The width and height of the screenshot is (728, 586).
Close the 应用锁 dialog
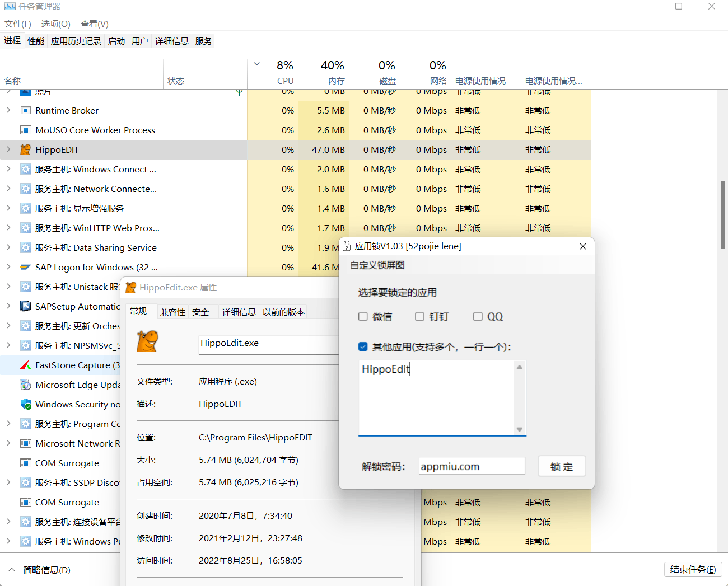tap(583, 246)
